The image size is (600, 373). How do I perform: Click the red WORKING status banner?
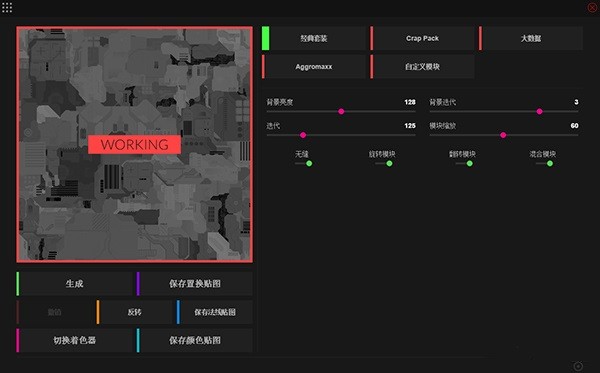pyautogui.click(x=134, y=145)
